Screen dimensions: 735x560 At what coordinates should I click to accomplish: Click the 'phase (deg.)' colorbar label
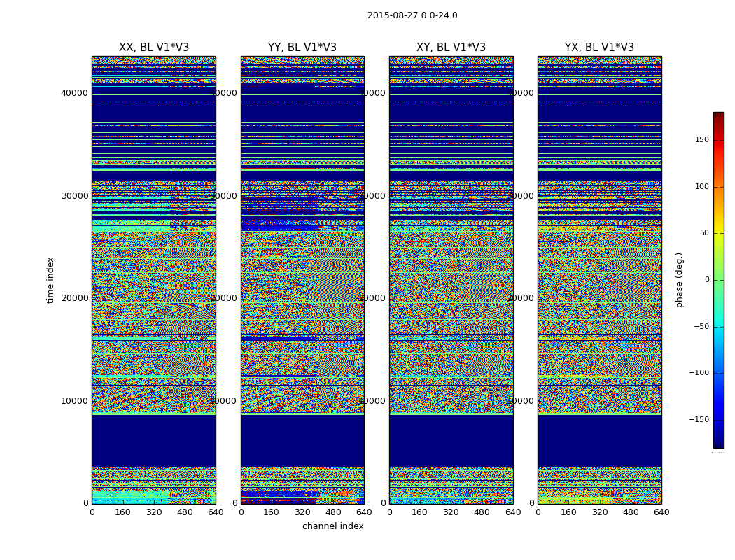679,280
